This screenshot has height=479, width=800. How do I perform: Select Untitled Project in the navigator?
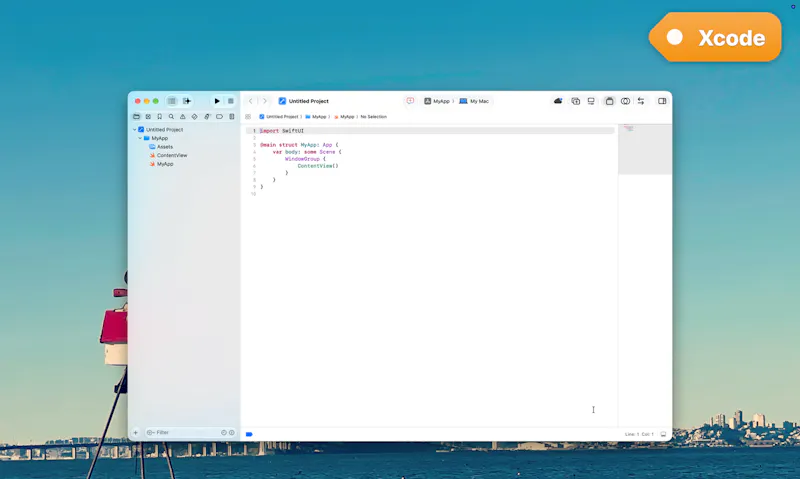(164, 130)
